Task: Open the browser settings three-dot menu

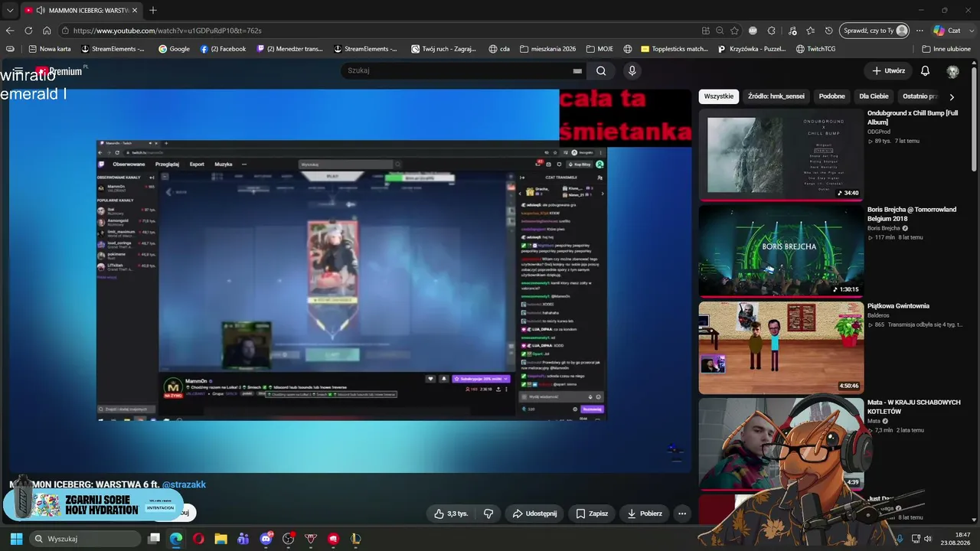Action: pos(920,31)
